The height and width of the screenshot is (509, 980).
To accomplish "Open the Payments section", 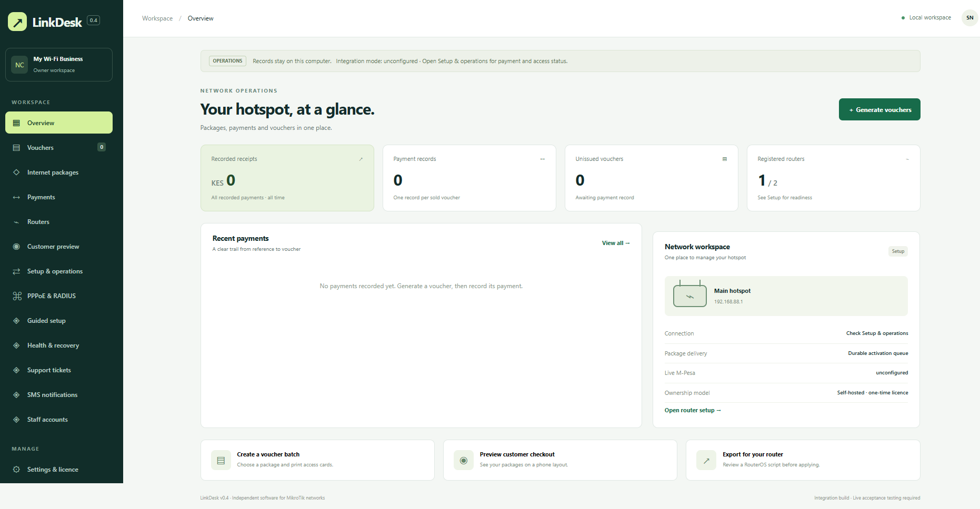I will [59, 197].
